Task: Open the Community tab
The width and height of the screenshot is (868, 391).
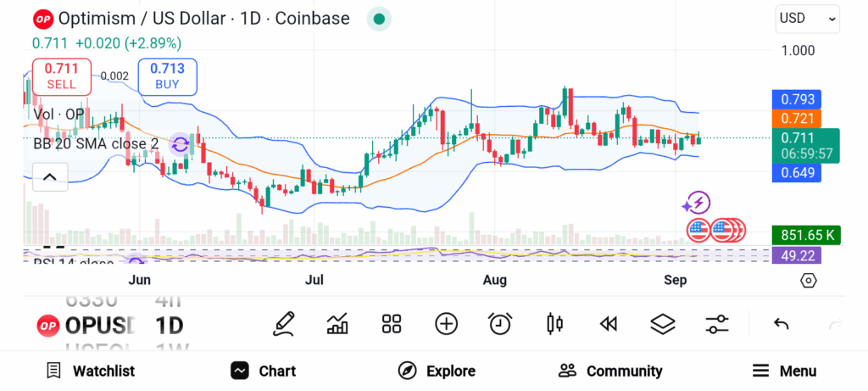Action: pos(610,371)
